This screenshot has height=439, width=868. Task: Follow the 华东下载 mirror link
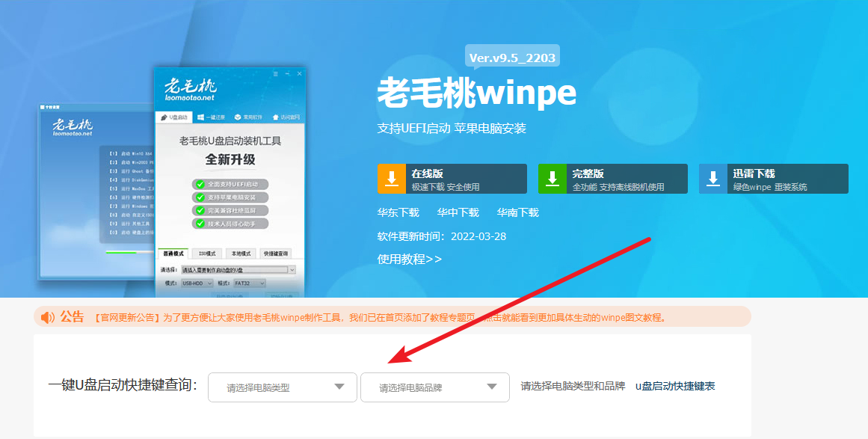click(x=398, y=212)
